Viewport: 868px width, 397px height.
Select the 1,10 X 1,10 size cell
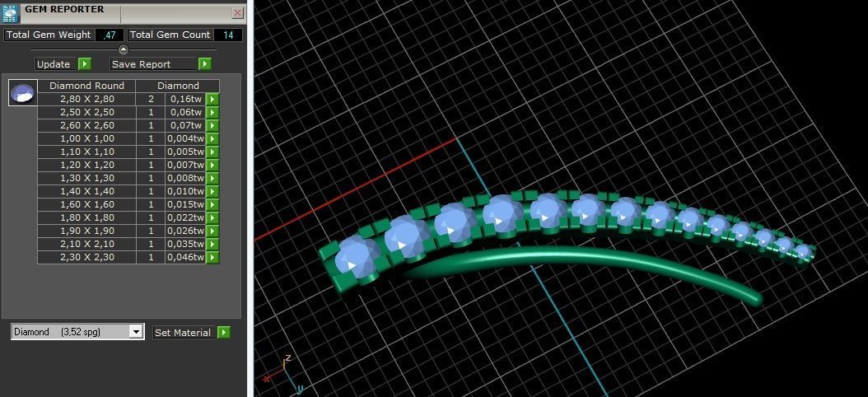[x=87, y=152]
